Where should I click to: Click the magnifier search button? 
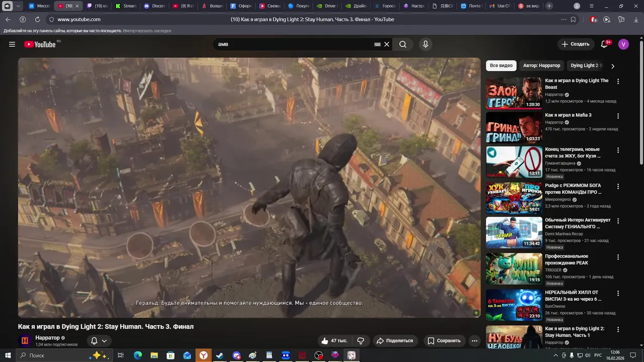coord(403,44)
